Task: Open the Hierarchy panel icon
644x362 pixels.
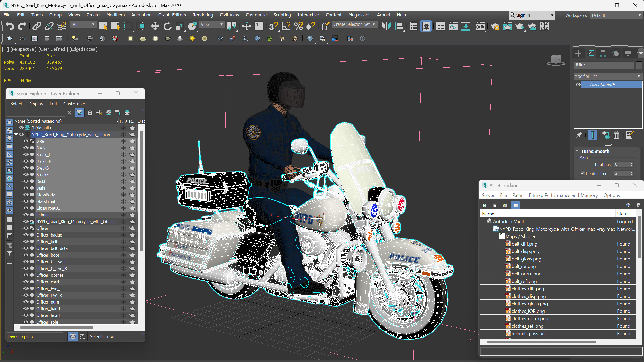Action: 603,54
